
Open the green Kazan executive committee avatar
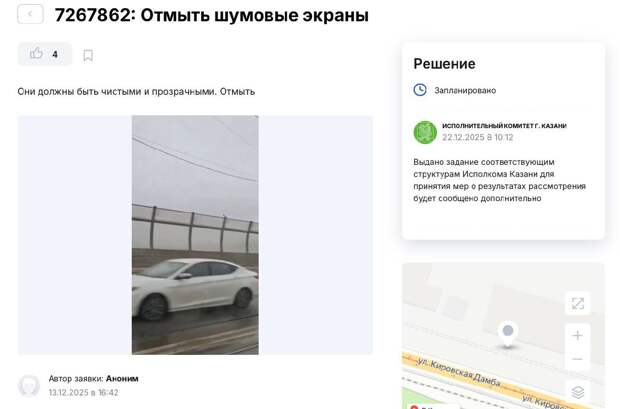[x=425, y=132]
